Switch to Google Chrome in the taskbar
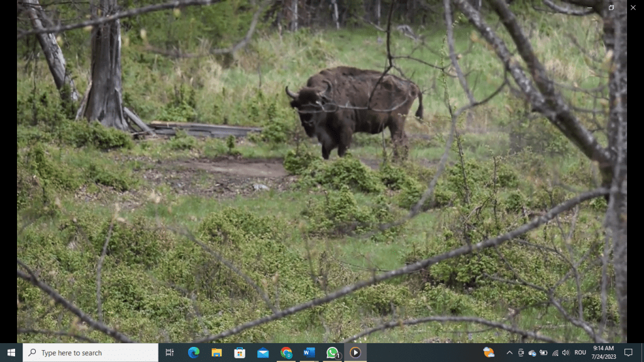The width and height of the screenshot is (644, 362). (x=286, y=353)
